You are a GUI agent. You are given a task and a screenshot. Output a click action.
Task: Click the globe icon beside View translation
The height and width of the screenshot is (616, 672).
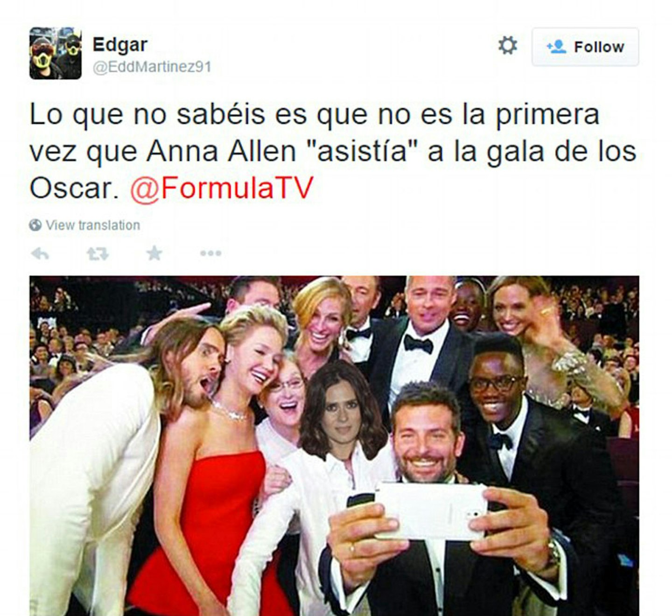coord(35,225)
